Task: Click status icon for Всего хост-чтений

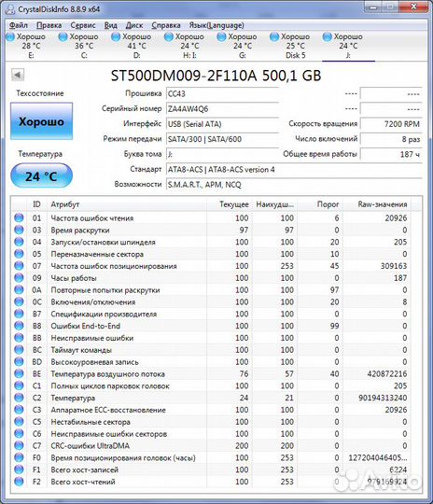Action: (x=20, y=482)
